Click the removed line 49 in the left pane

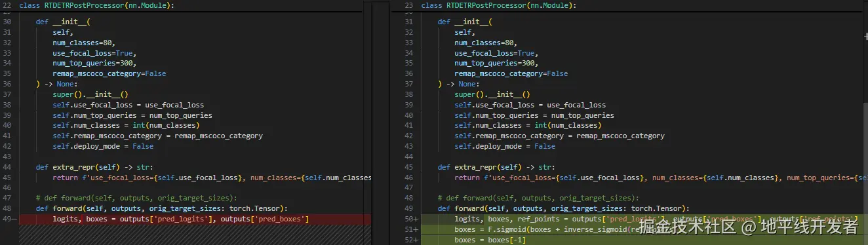click(186, 219)
